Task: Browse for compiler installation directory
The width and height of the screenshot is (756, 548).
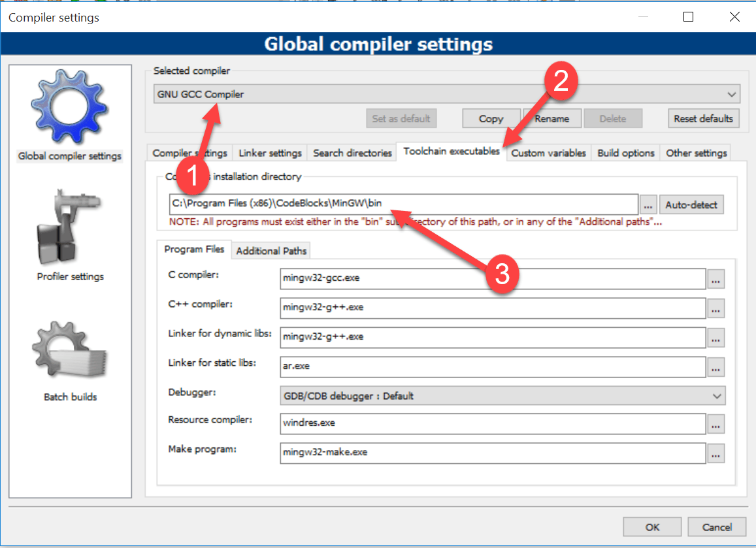Action: pos(648,205)
